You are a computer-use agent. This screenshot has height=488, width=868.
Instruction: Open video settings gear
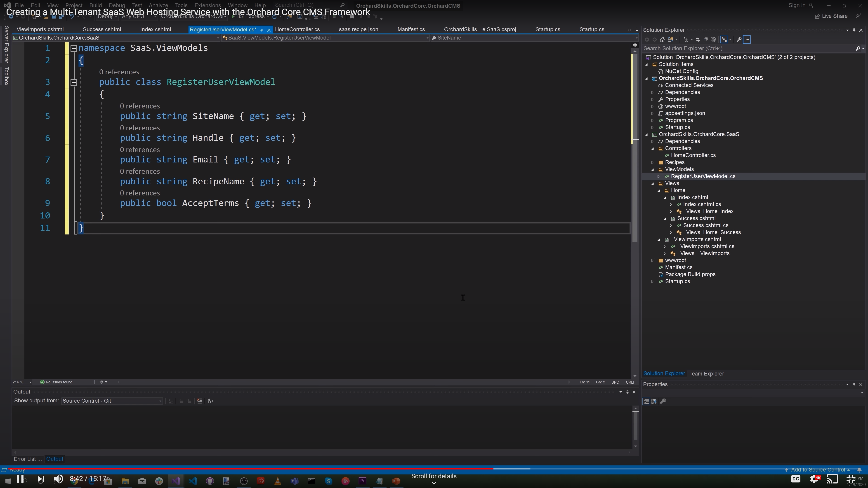pyautogui.click(x=815, y=479)
